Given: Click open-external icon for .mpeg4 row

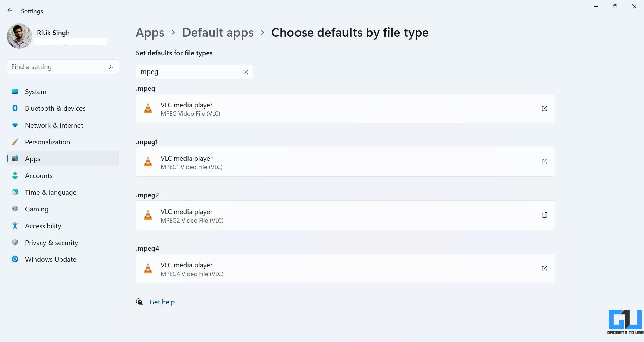Looking at the screenshot, I should point(545,268).
